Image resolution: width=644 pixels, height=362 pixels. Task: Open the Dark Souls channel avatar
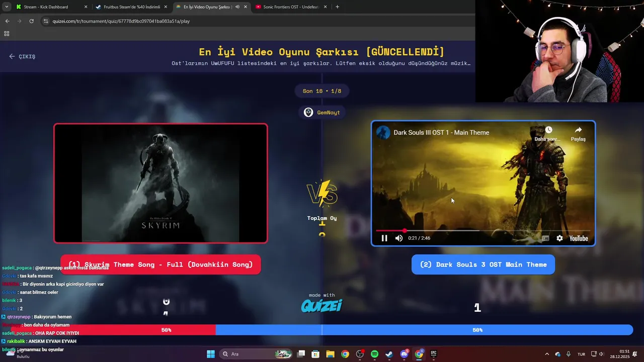383,133
